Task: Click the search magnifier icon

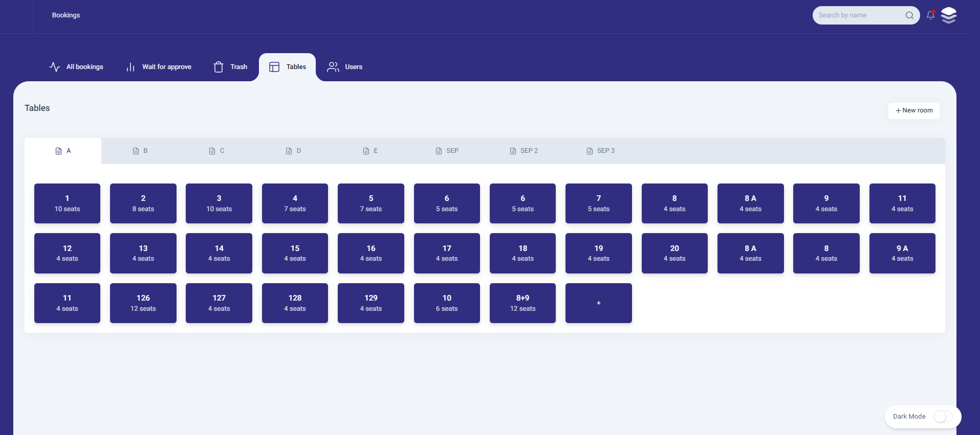Action: point(909,15)
